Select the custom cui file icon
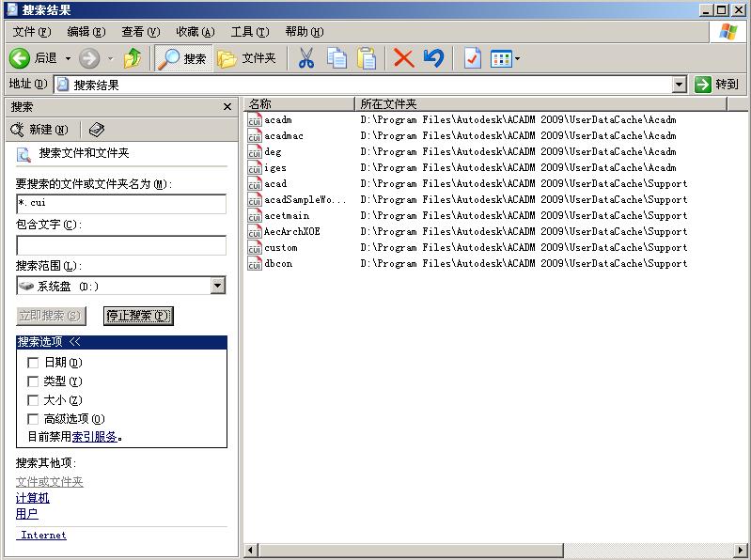Image resolution: width=751 pixels, height=560 pixels. (255, 247)
